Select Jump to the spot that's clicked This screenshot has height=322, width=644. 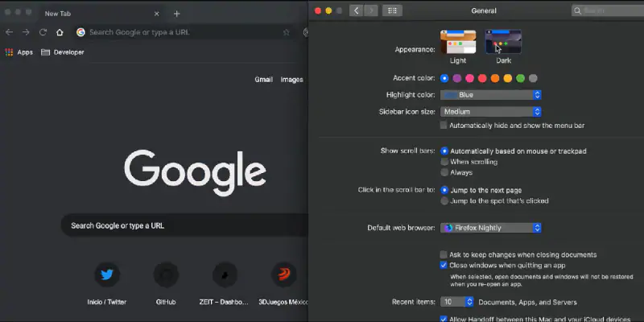pyautogui.click(x=444, y=200)
